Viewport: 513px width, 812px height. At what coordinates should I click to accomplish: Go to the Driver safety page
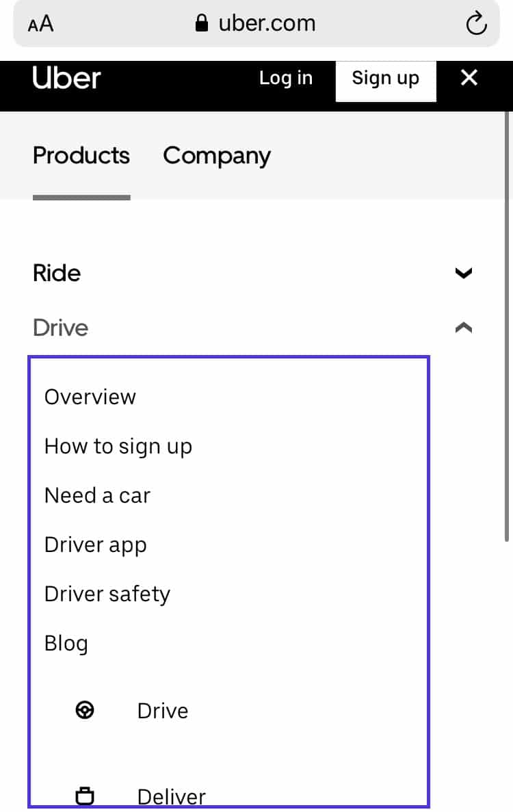click(107, 594)
